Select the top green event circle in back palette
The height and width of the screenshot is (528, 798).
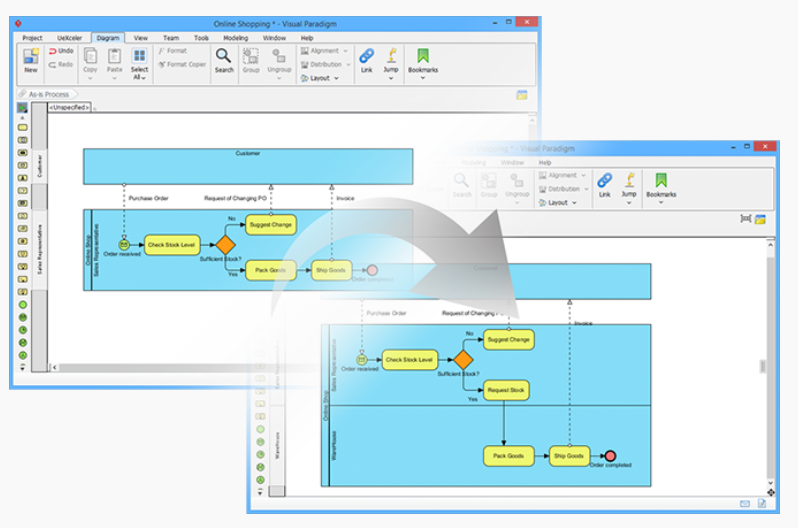[22, 304]
